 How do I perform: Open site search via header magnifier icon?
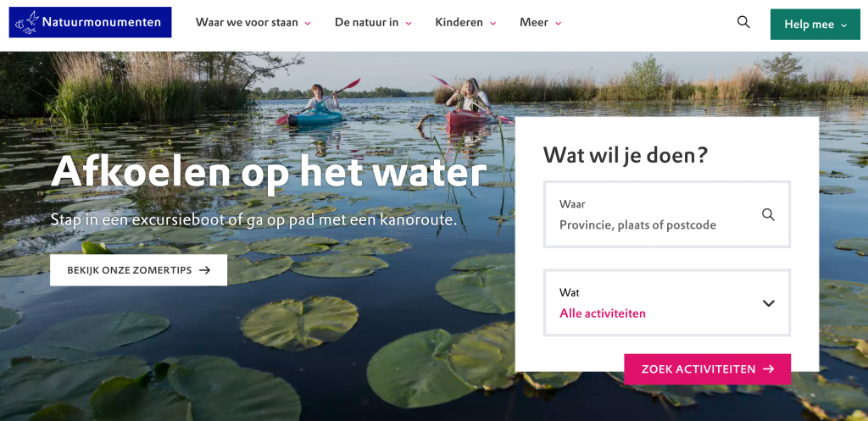click(743, 22)
